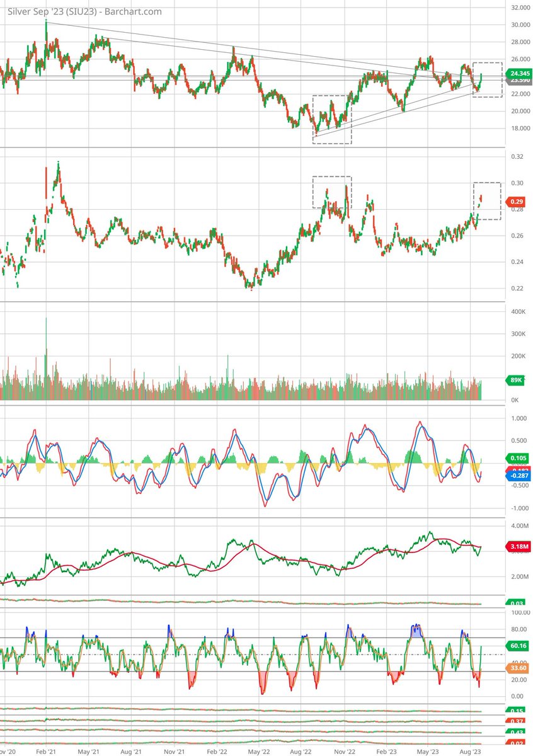Click the 20.00 oscillator axis label

point(519,680)
